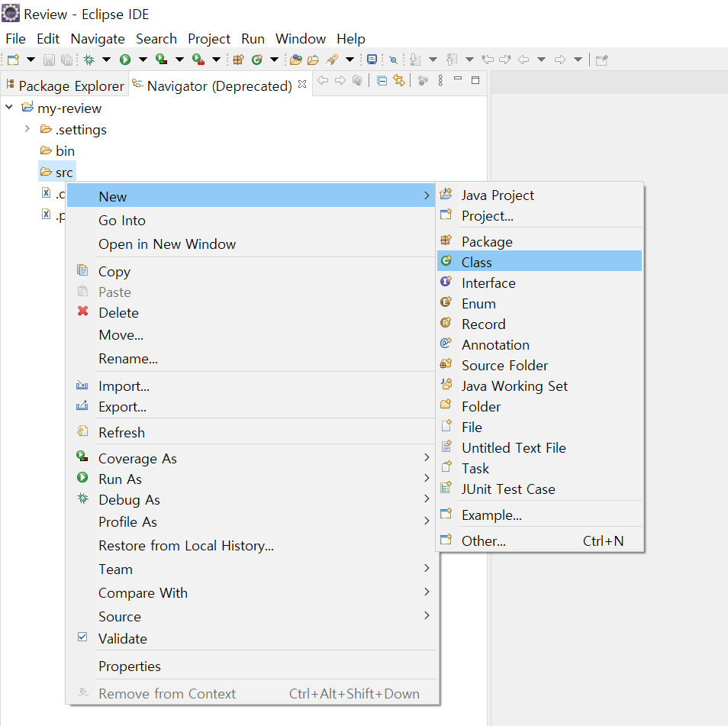Choose Annotation from the New submenu

[x=540, y=344]
